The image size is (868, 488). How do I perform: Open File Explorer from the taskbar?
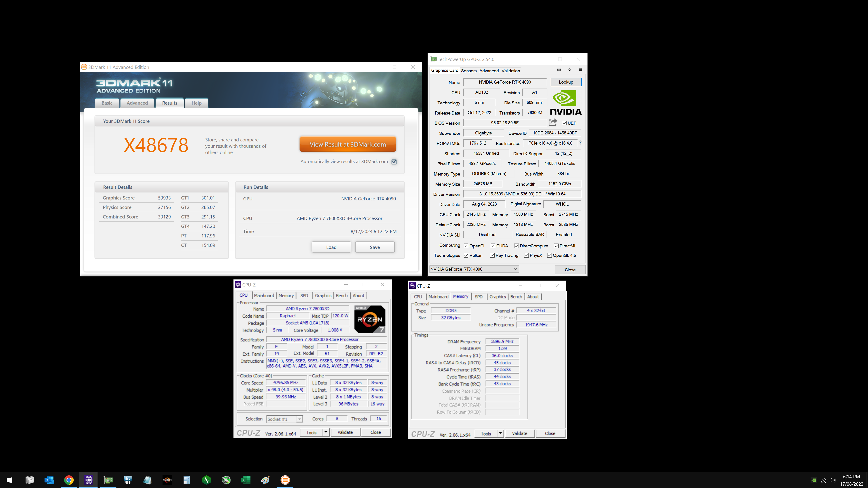(x=30, y=480)
